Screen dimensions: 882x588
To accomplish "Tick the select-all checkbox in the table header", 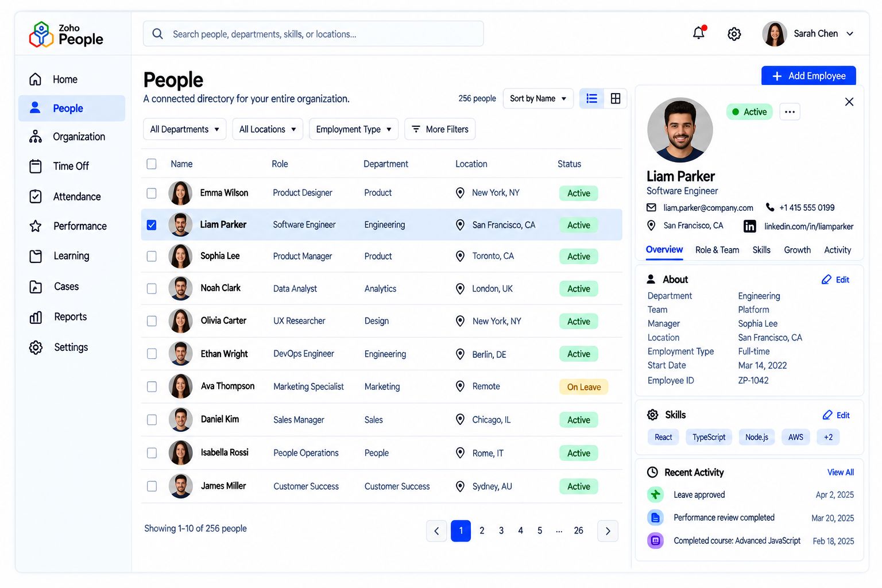I will click(x=152, y=164).
